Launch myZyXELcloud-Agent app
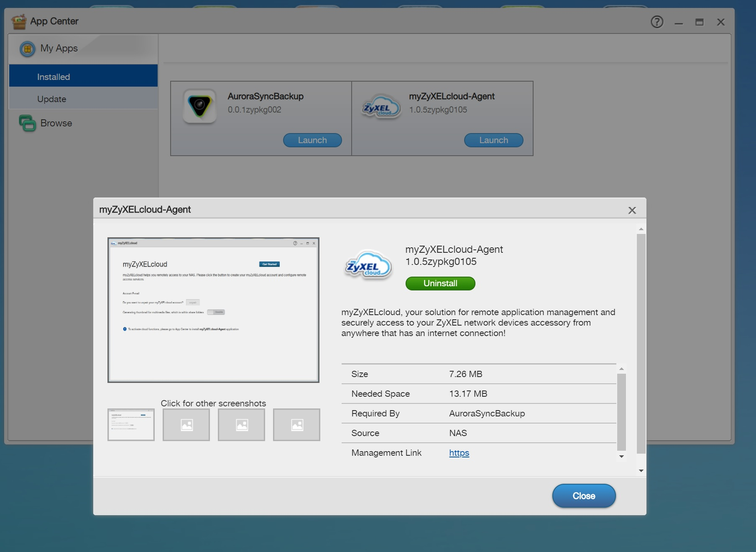 point(493,140)
